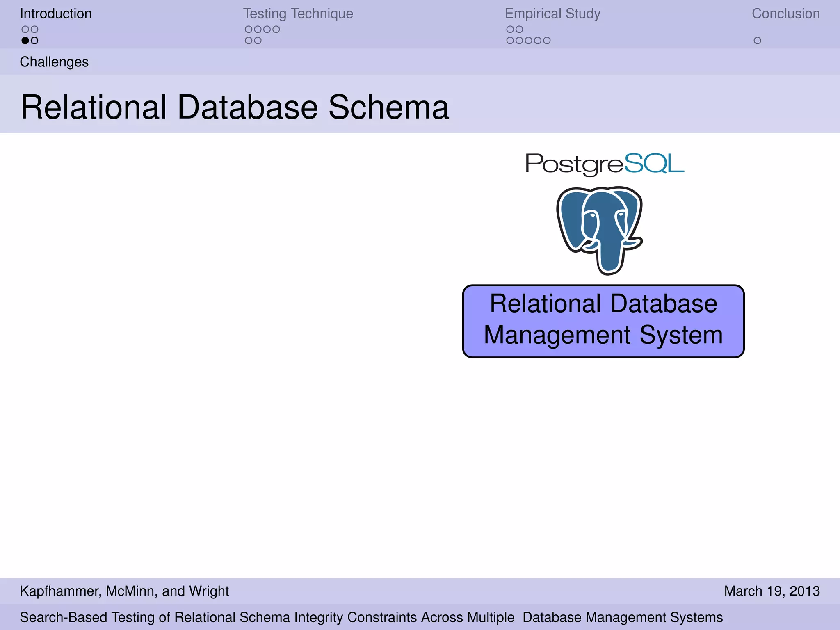The width and height of the screenshot is (840, 630).
Task: Click the PostgreSQL wordmark text
Action: point(605,164)
